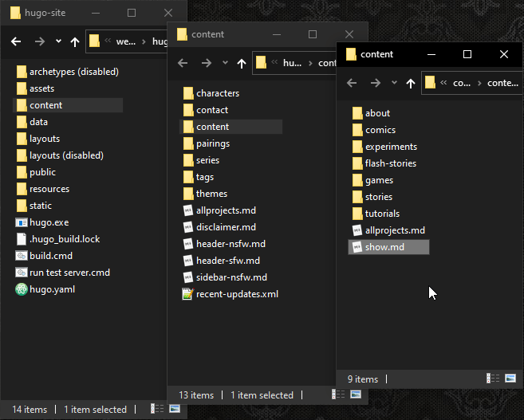Image resolution: width=524 pixels, height=420 pixels.
Task: Open recent locations dropdown in 9-item content window
Action: [394, 83]
